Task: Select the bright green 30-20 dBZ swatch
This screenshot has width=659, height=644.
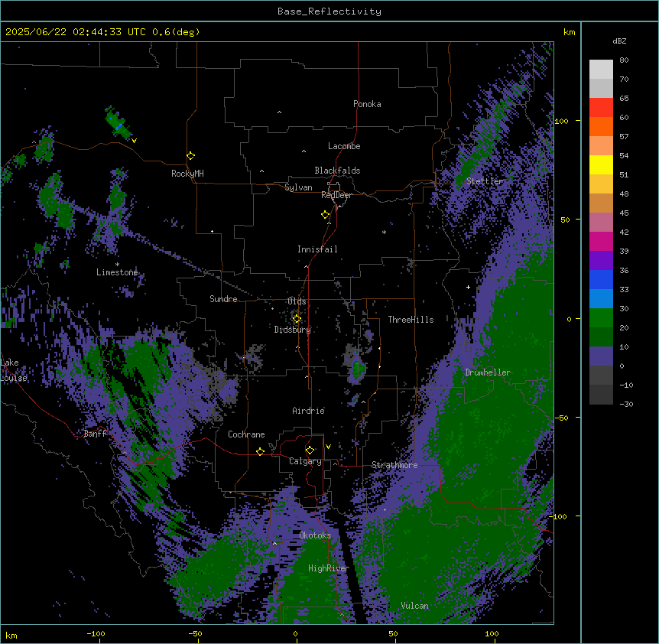Action: click(x=601, y=318)
